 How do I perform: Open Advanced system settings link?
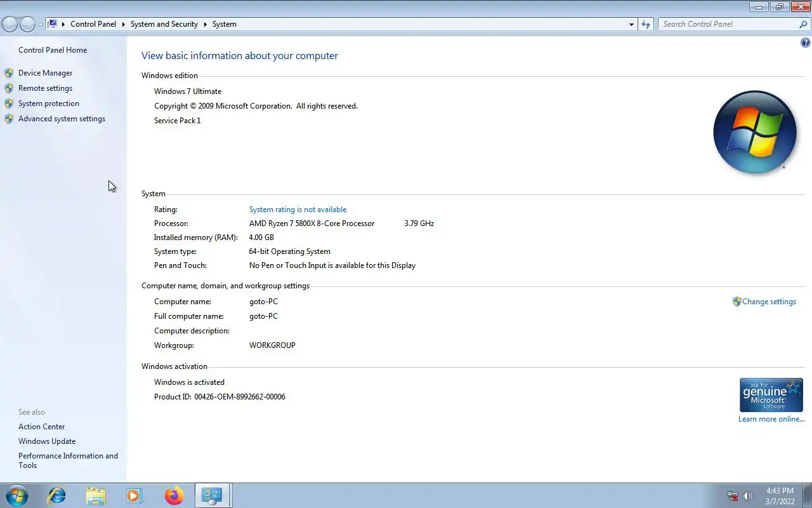62,119
